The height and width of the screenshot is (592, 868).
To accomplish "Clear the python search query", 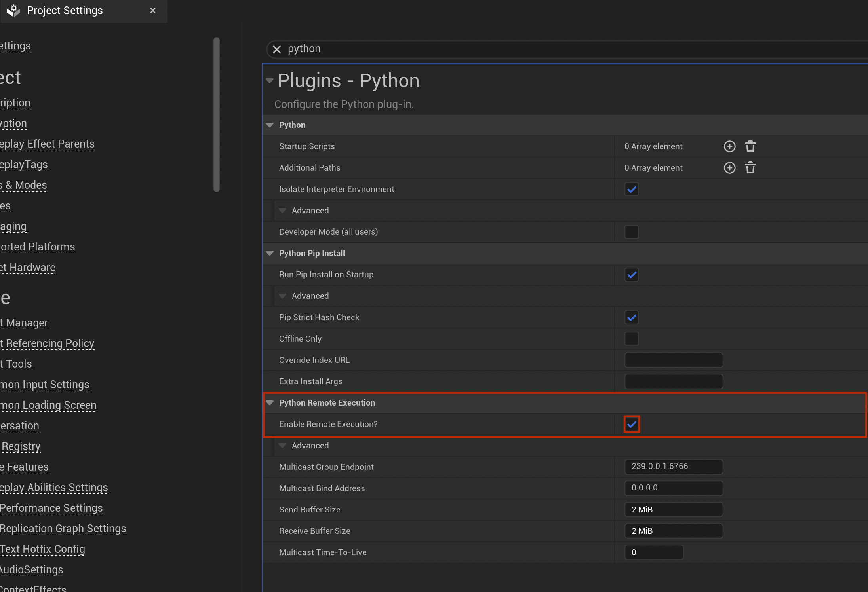I will coord(277,49).
